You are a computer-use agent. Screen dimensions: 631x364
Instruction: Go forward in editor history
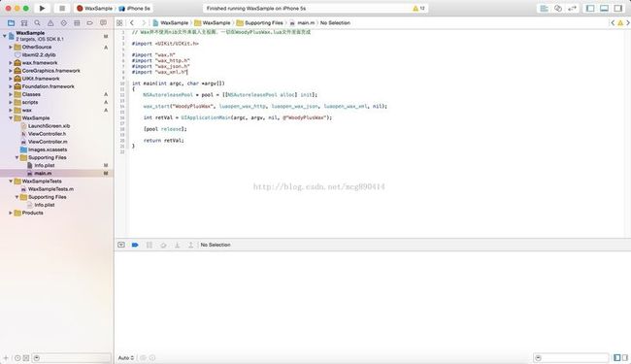144,23
